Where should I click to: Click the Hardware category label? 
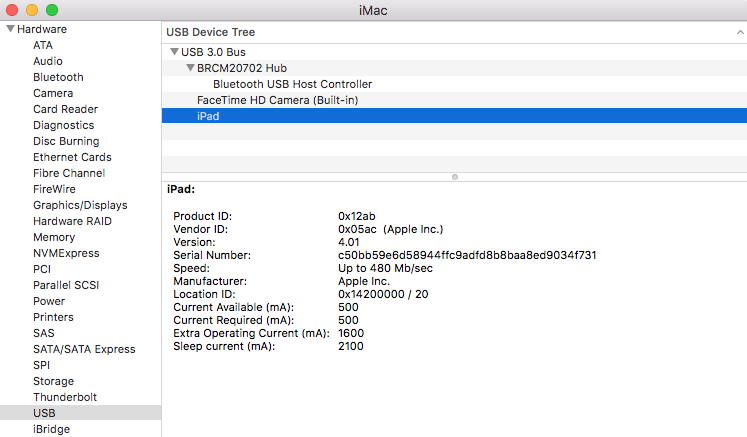tap(42, 29)
